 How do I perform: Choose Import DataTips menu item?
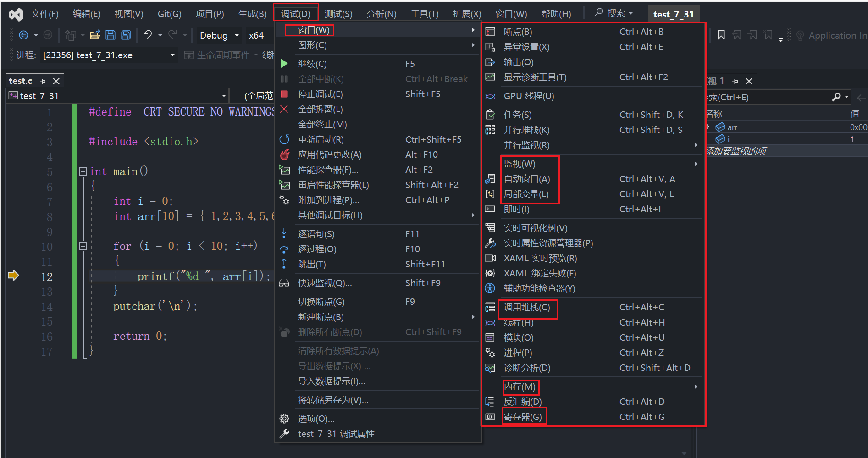coord(379,381)
